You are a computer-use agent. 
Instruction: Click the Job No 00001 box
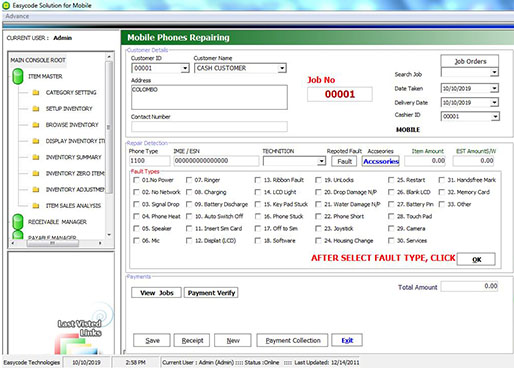340,94
